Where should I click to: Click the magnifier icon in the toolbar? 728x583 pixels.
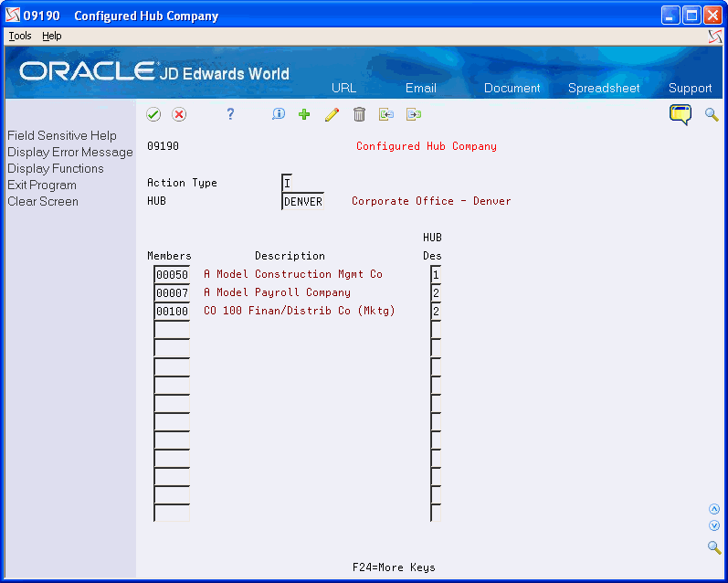pyautogui.click(x=712, y=114)
